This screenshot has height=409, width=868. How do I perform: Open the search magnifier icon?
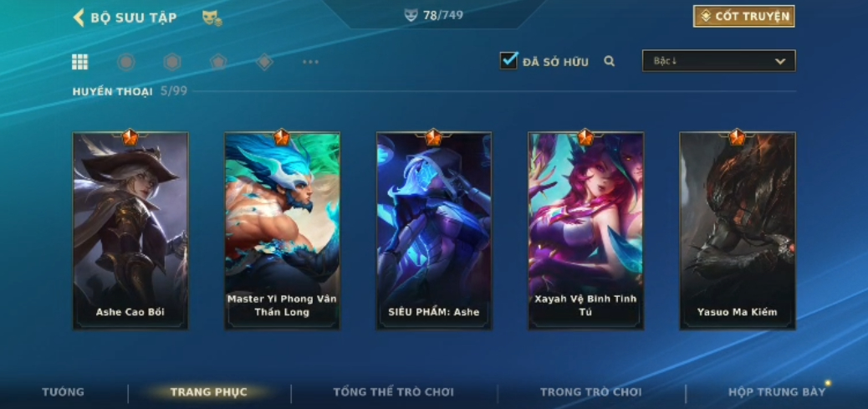pyautogui.click(x=610, y=61)
